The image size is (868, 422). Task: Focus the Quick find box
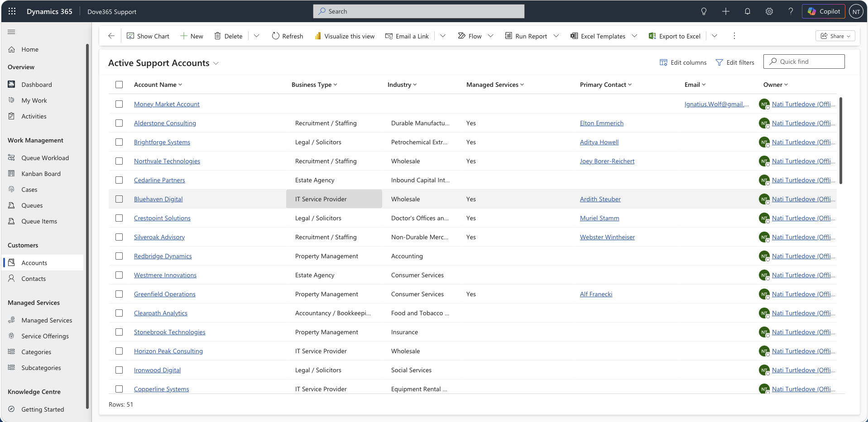point(804,62)
